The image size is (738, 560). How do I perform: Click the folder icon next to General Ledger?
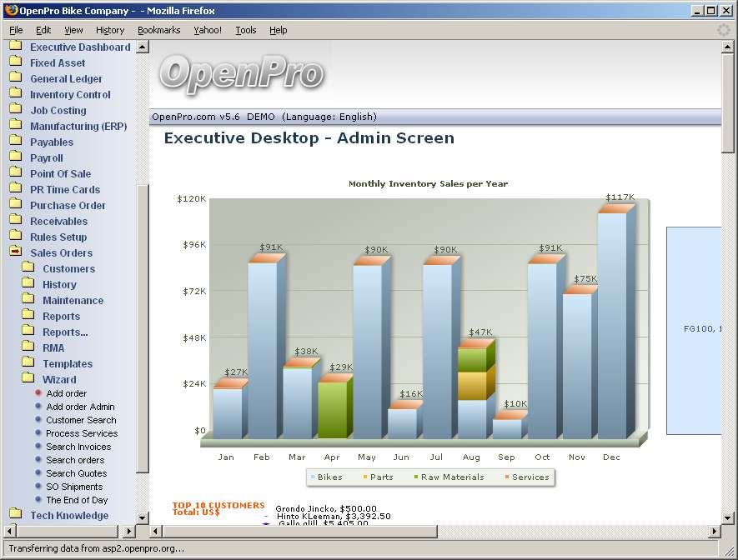15,79
